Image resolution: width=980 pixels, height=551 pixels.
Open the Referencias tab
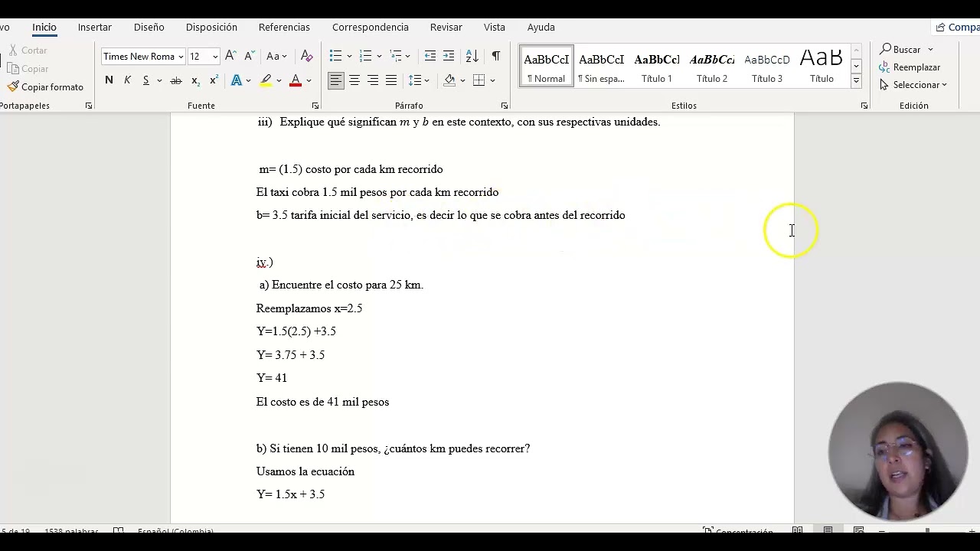click(284, 27)
